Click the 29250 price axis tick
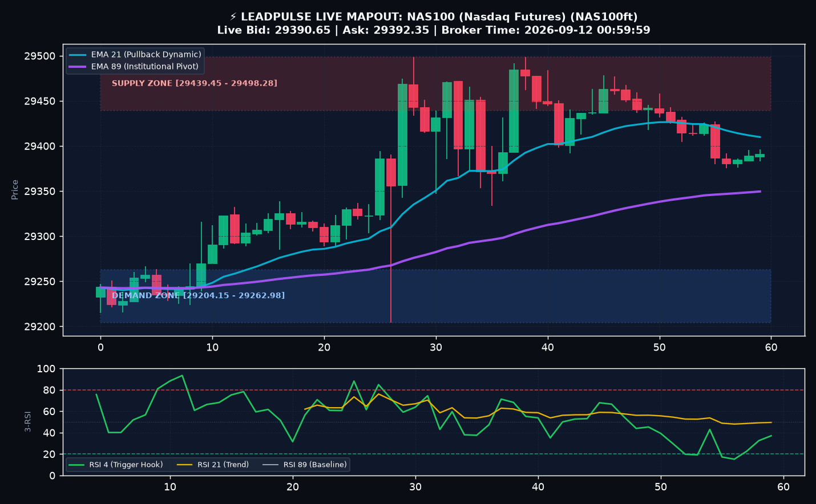 coord(40,282)
